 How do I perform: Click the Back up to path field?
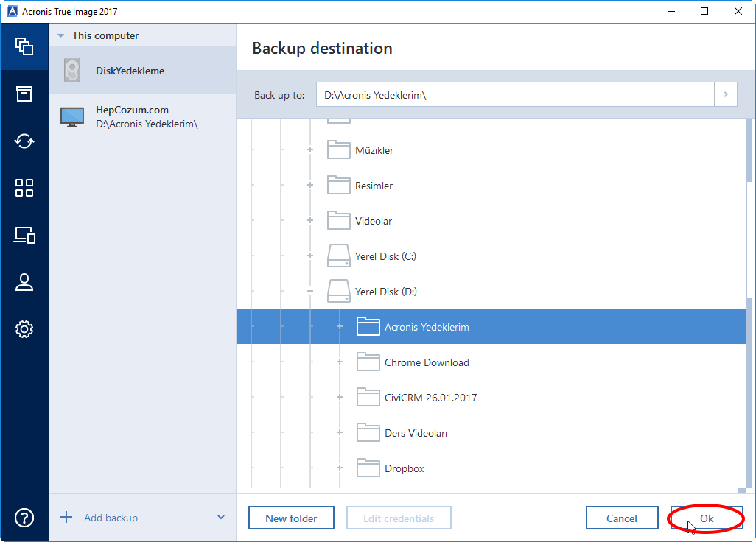tap(515, 94)
